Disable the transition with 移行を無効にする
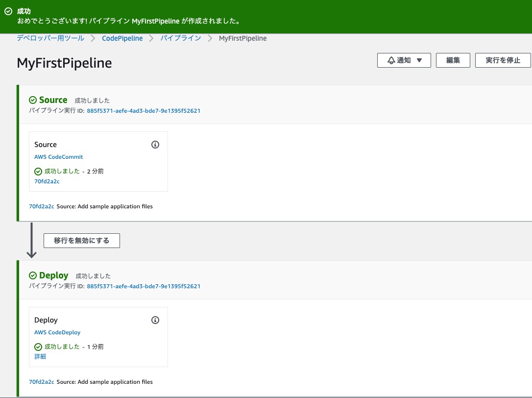Viewport: 532px width, 398px height. point(81,240)
